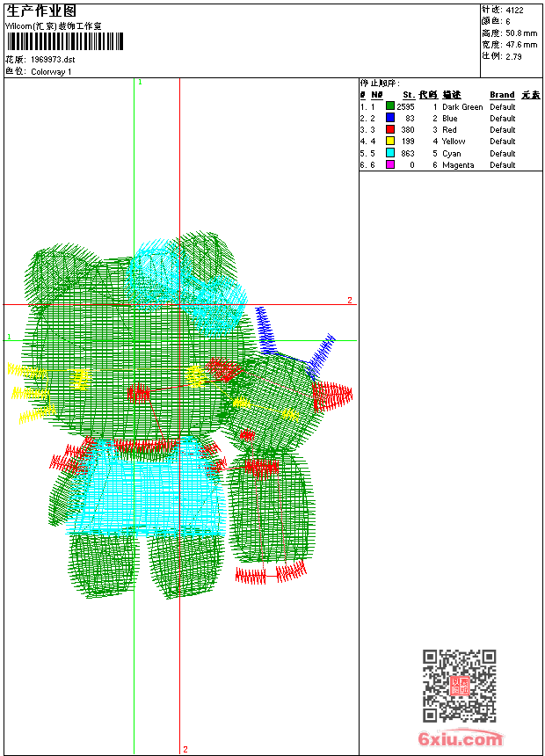The height and width of the screenshot is (756, 545).
Task: Click the '代码' column header
Action: (428, 95)
